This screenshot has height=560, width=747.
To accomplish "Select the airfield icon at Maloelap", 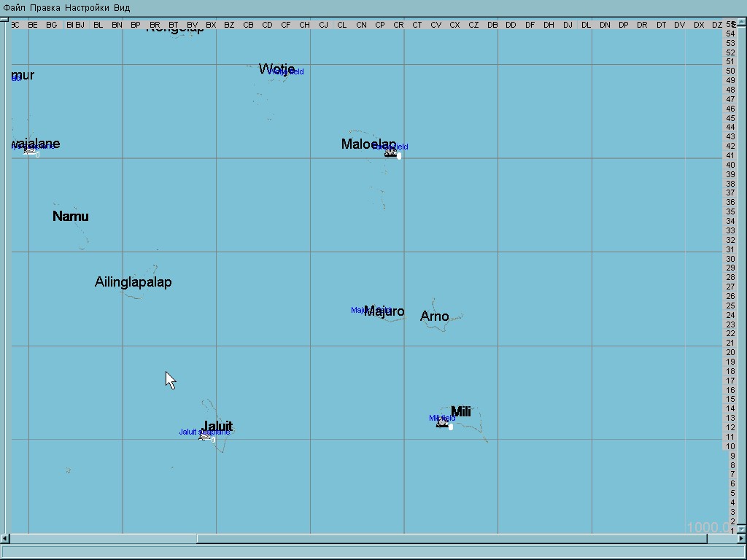I will pyautogui.click(x=391, y=153).
